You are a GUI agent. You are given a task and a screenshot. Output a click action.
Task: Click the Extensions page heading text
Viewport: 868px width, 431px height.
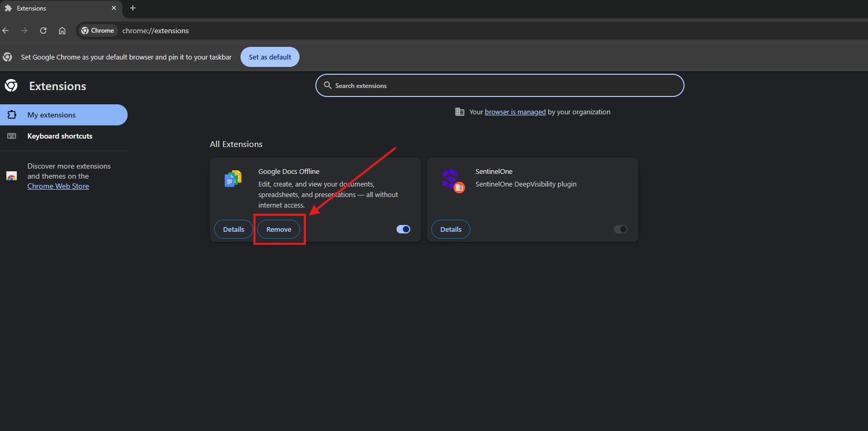pyautogui.click(x=57, y=86)
